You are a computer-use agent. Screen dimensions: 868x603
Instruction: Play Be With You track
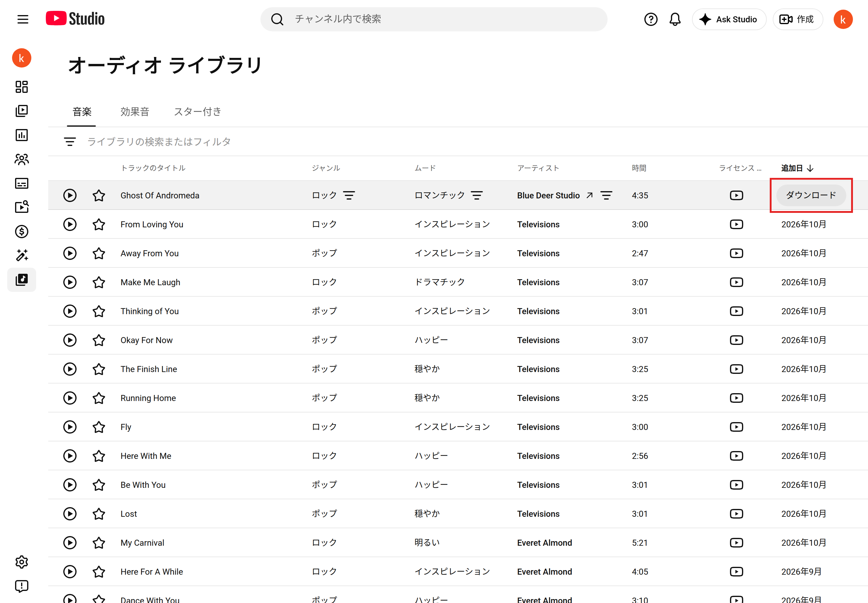70,485
